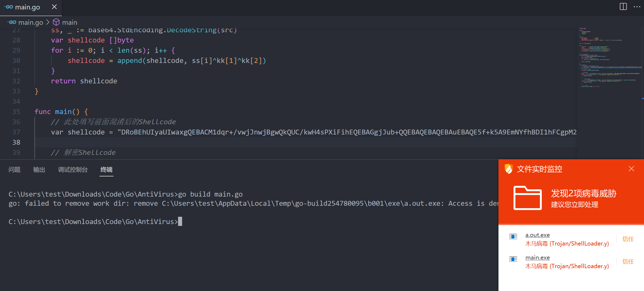Viewport: 644px width, 291px height.
Task: Open the a.out.exe file link
Action: click(x=537, y=235)
